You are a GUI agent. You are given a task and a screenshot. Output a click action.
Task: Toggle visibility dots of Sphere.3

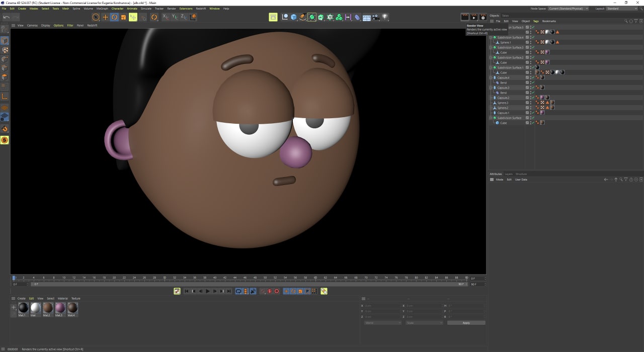coord(530,103)
